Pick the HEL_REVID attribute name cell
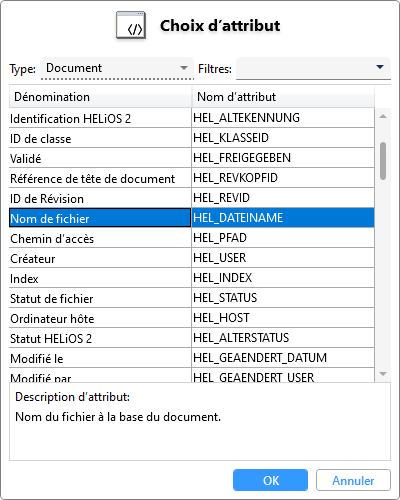 pyautogui.click(x=283, y=198)
